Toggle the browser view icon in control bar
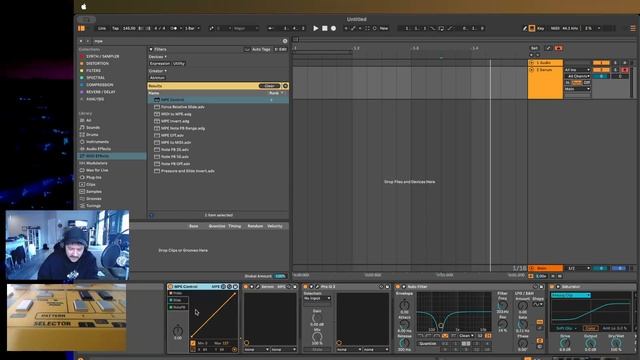 [x=81, y=28]
